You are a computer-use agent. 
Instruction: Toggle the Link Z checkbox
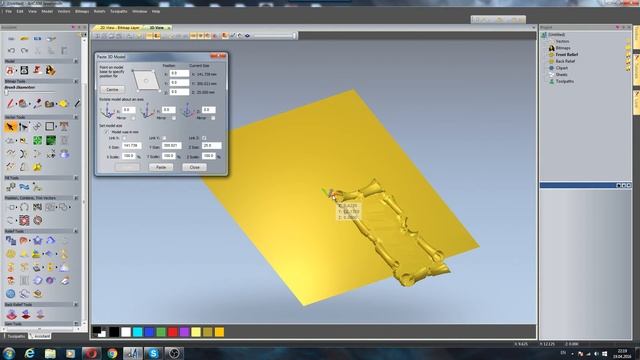pos(204,138)
